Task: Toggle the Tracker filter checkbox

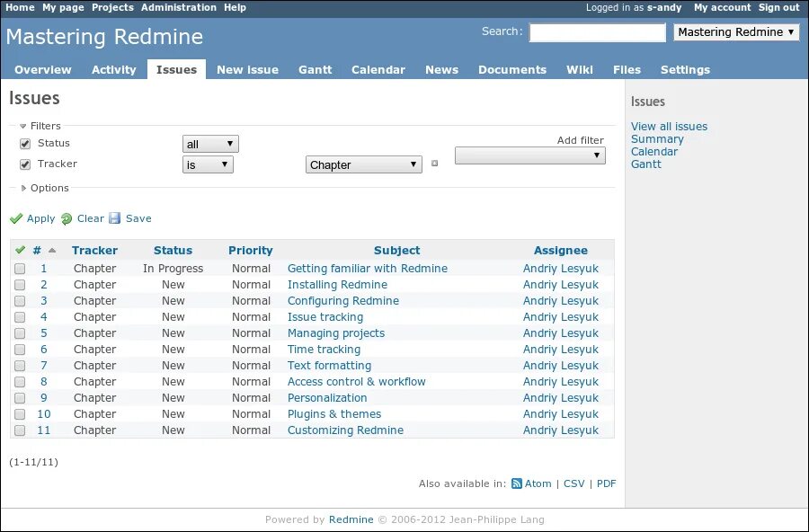Action: click(x=25, y=164)
